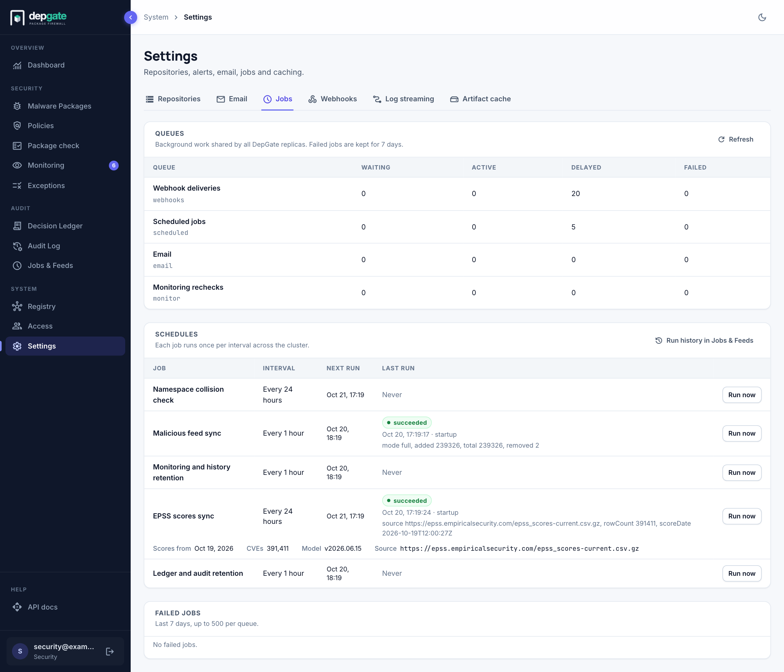784x672 pixels.
Task: Open Artifact cache tab
Action: click(x=481, y=99)
